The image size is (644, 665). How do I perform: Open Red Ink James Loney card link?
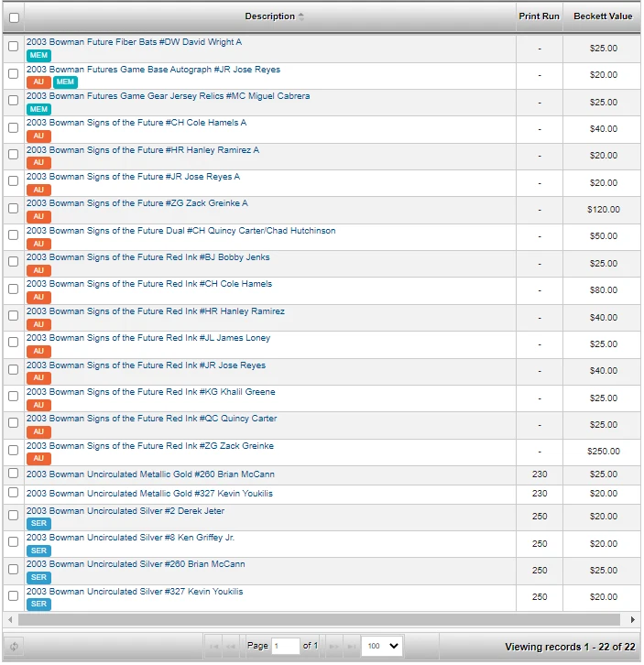coord(148,338)
